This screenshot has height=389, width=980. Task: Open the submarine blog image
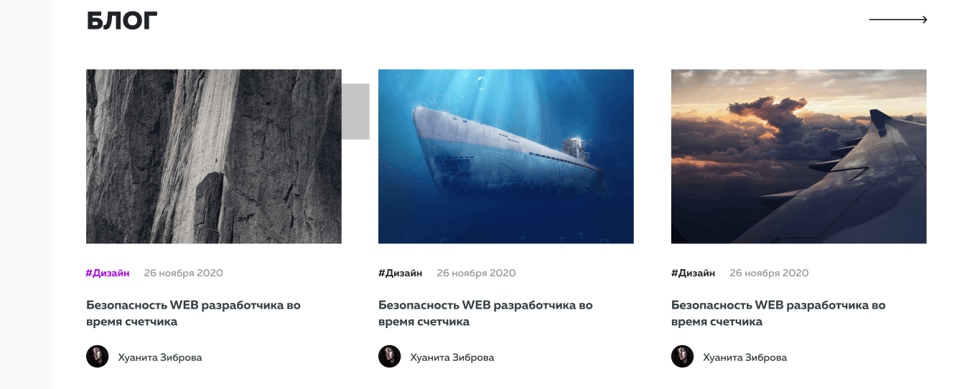tap(506, 156)
